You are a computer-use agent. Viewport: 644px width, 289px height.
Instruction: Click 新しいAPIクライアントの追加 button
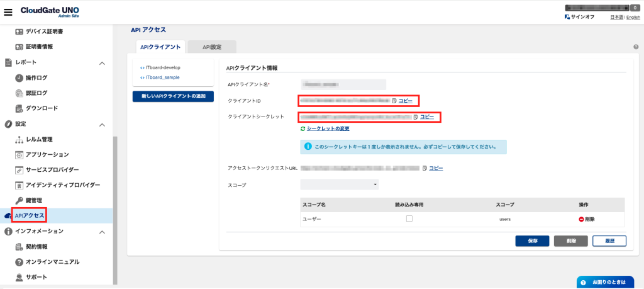click(x=173, y=96)
